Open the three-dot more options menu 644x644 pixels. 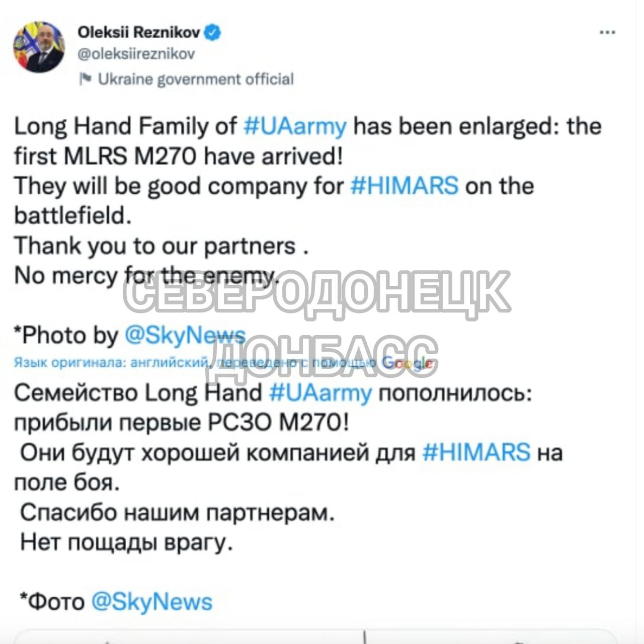pyautogui.click(x=607, y=33)
